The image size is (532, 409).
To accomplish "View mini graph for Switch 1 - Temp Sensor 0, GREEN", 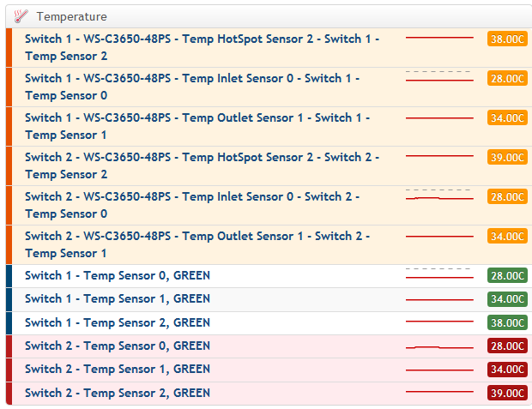I will tap(439, 274).
